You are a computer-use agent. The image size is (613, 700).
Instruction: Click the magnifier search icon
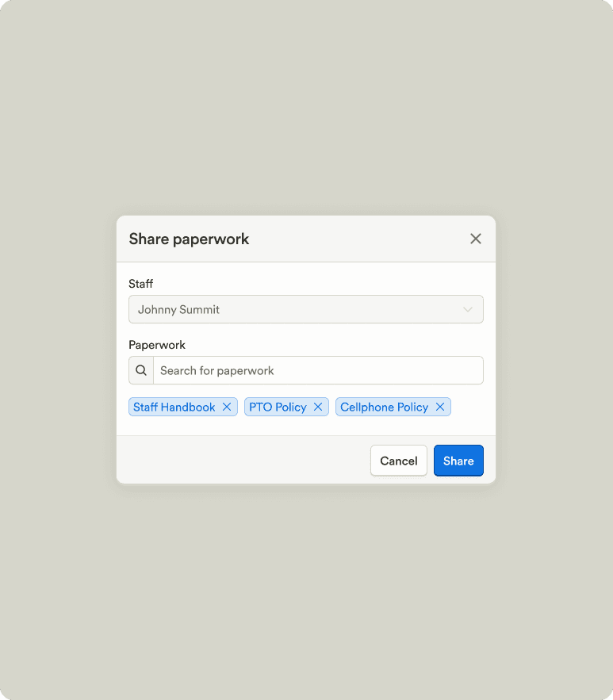click(x=141, y=370)
